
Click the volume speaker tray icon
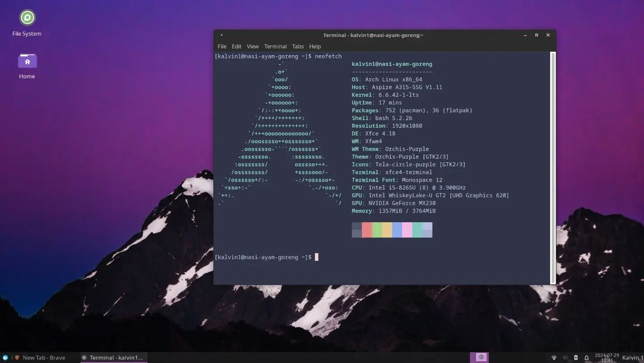[565, 358]
